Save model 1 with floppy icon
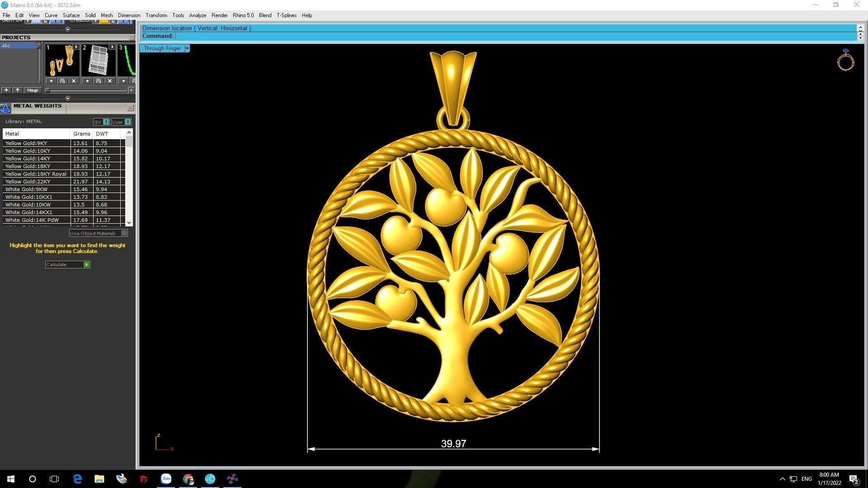868x488 pixels. point(62,81)
